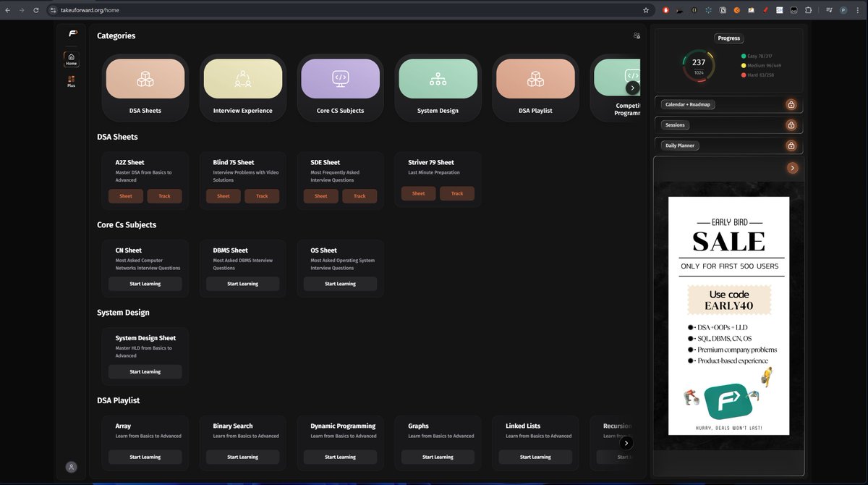Click the Notion extension icon

723,10
